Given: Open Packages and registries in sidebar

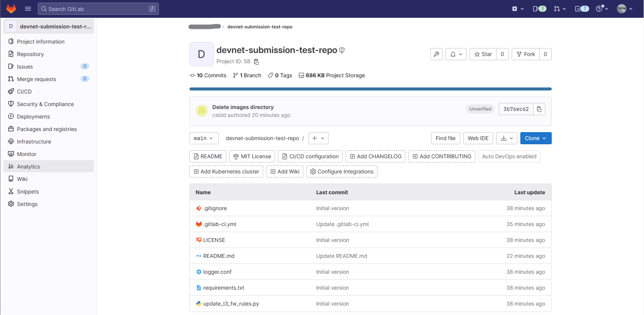Looking at the screenshot, I should pos(49,129).
